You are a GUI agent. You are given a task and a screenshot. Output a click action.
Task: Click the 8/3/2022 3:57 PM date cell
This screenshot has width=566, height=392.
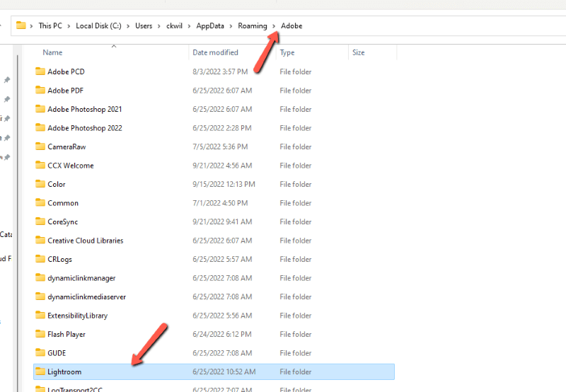[220, 71]
